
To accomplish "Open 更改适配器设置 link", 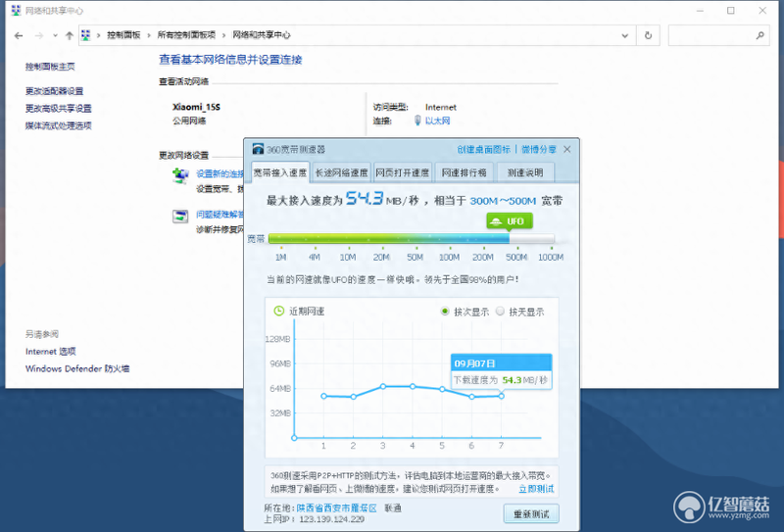I will (55, 91).
